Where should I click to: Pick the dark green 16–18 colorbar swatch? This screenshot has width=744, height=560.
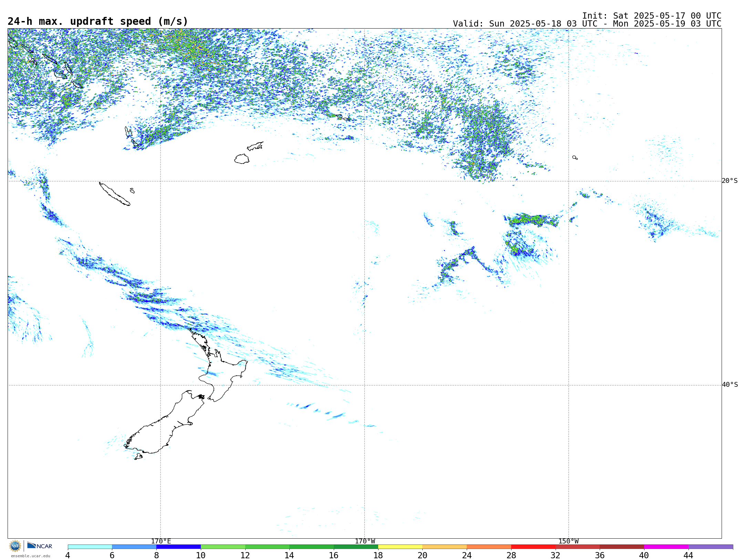click(356, 547)
